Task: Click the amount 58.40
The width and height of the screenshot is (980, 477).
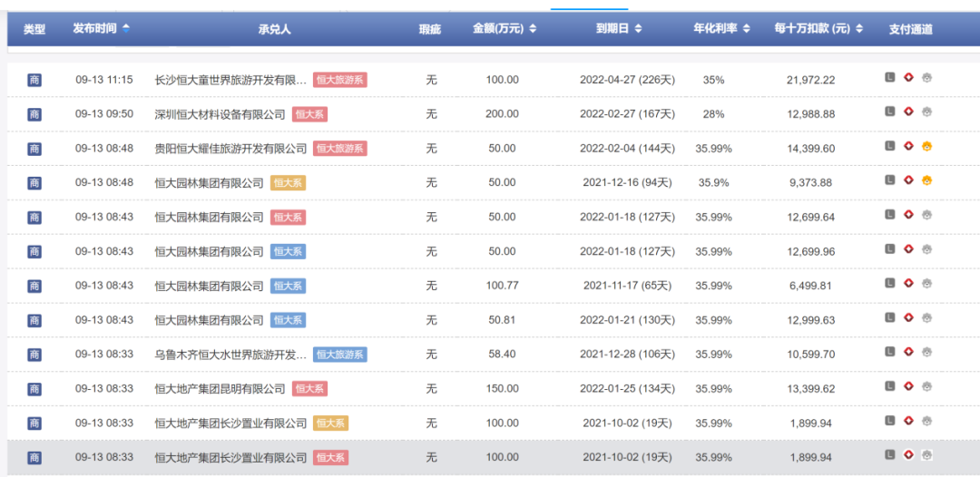Action: 503,355
